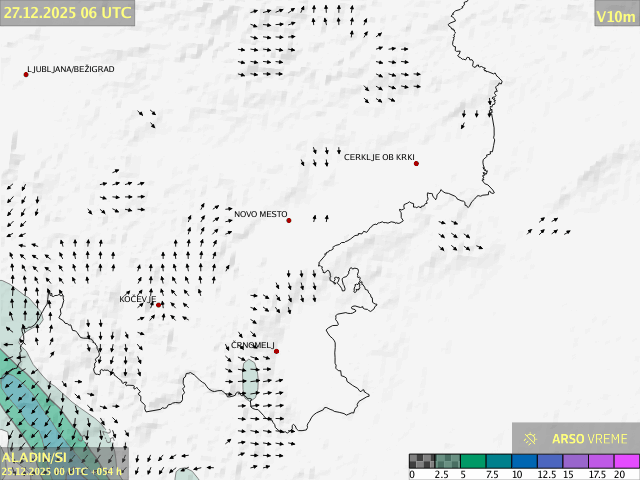Click the V10m parameter badge
Screen dimensions: 640x480
(614, 16)
